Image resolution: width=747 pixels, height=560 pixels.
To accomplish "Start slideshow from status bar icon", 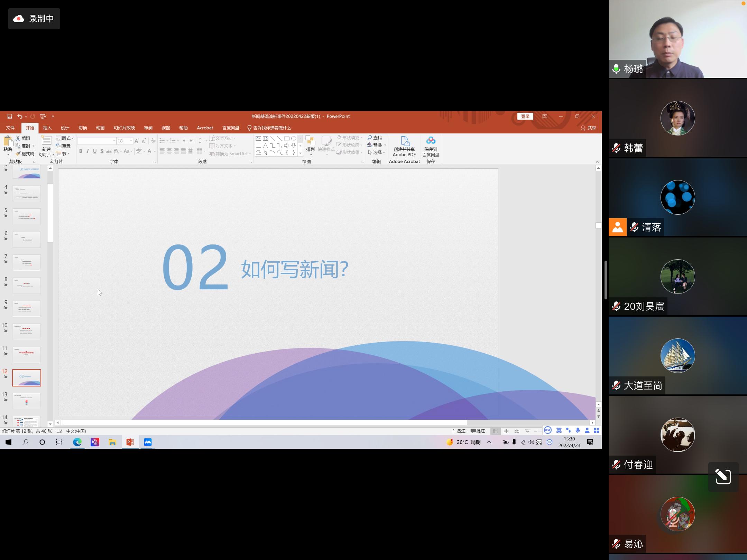I will click(x=527, y=431).
